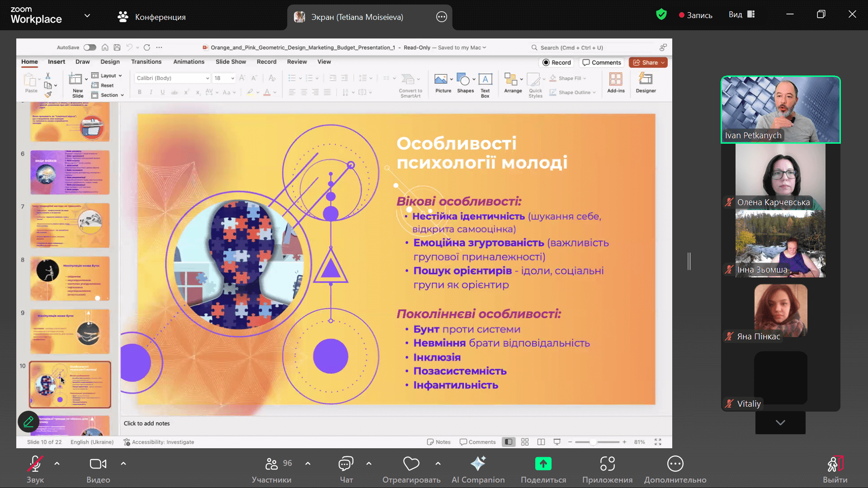The width and height of the screenshot is (868, 488).
Task: Click the Zoom annotation pencil icon
Action: pos(28,422)
